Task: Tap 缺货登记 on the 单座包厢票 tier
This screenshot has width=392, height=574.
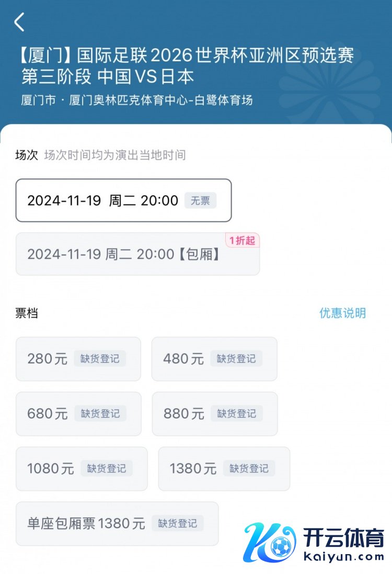Action: coord(178,523)
